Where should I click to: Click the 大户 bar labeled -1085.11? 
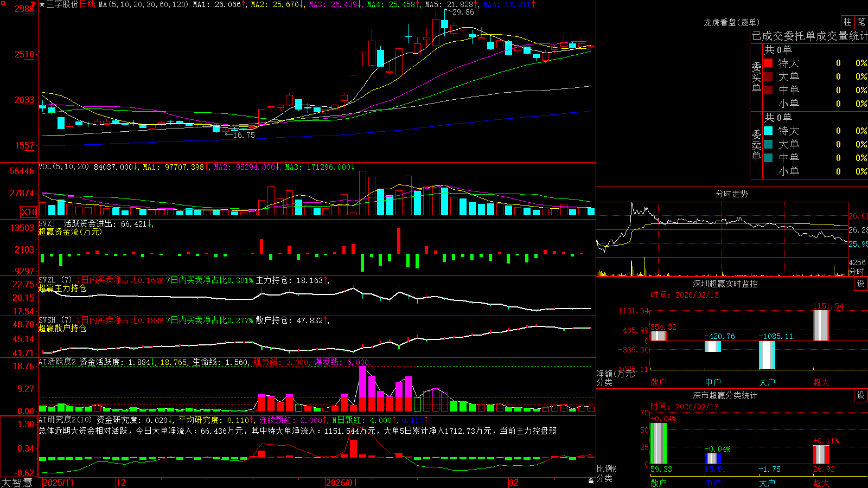click(767, 355)
